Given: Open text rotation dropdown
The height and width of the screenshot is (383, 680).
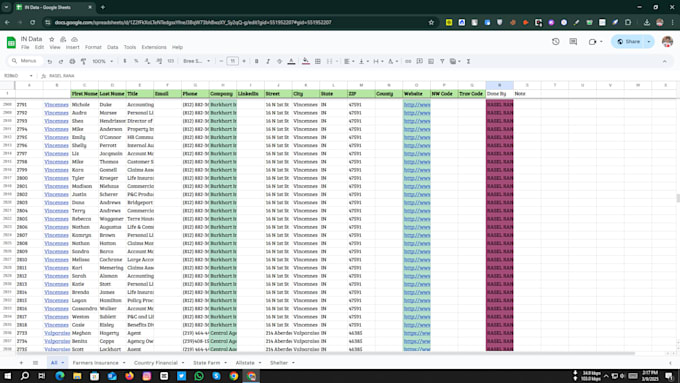Looking at the screenshot, I should [x=392, y=61].
